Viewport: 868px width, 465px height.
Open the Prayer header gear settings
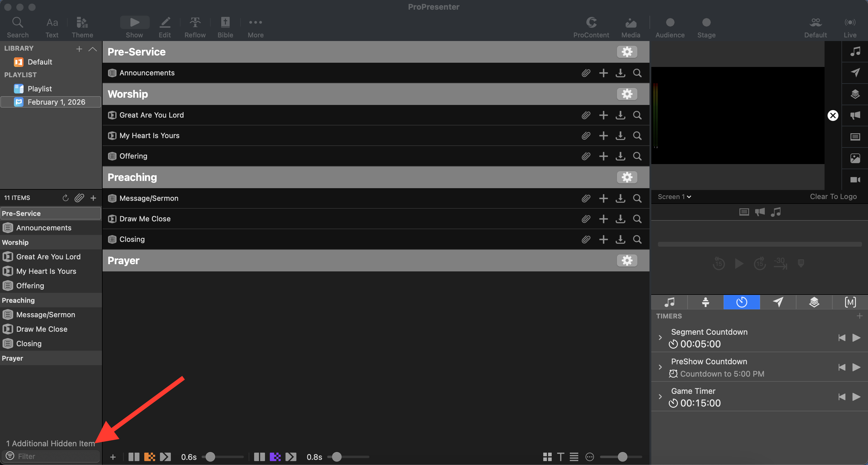[x=627, y=261]
